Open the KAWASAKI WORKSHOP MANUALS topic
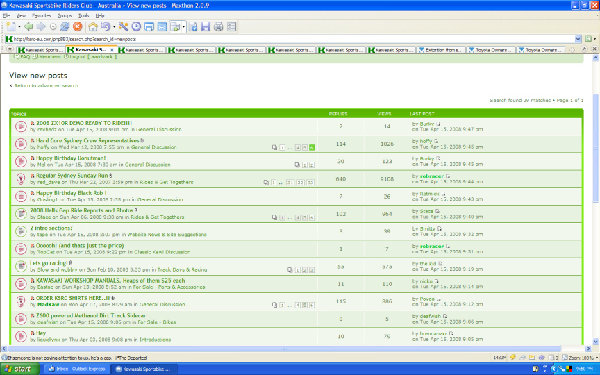This screenshot has height=375, width=600. (111, 280)
